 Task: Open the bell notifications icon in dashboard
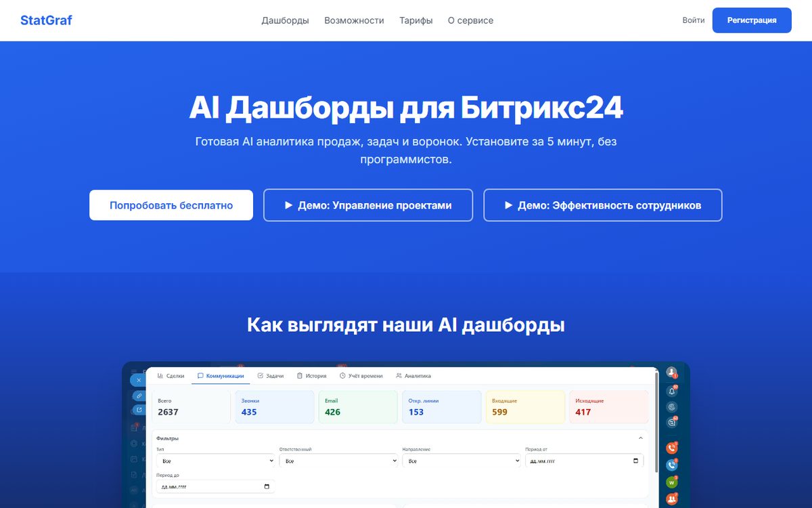(x=671, y=391)
